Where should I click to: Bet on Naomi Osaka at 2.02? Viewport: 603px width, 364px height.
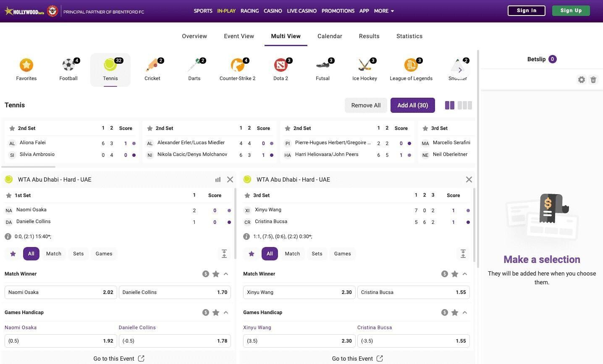pos(61,292)
